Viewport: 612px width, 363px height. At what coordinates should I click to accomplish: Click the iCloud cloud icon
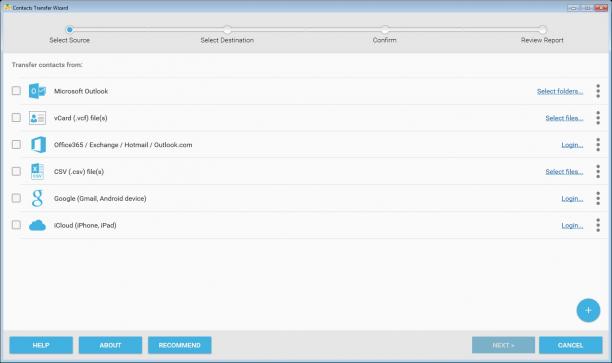[37, 225]
